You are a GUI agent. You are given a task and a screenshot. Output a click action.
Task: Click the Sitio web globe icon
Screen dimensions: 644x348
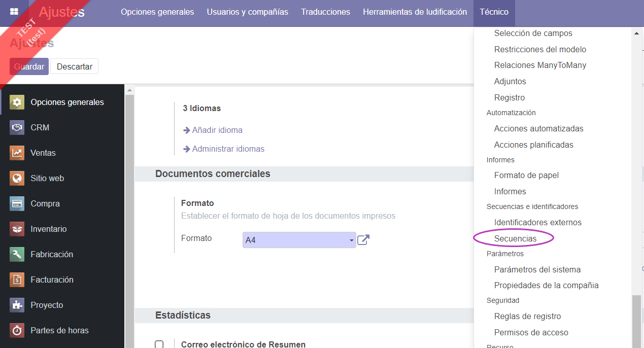click(x=17, y=178)
